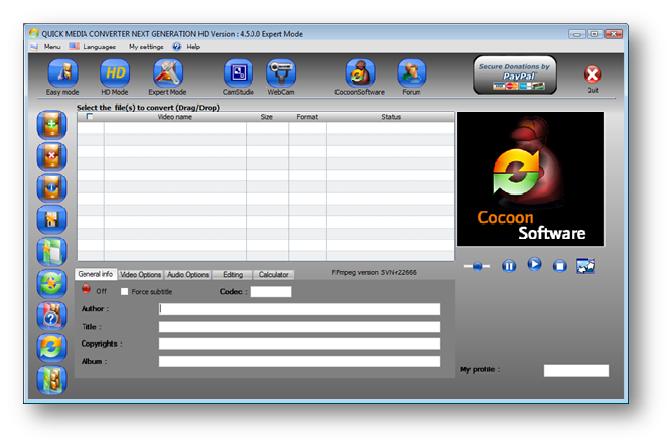Visit the CocoonSoftware website icon
The image size is (672, 446).
pos(360,73)
